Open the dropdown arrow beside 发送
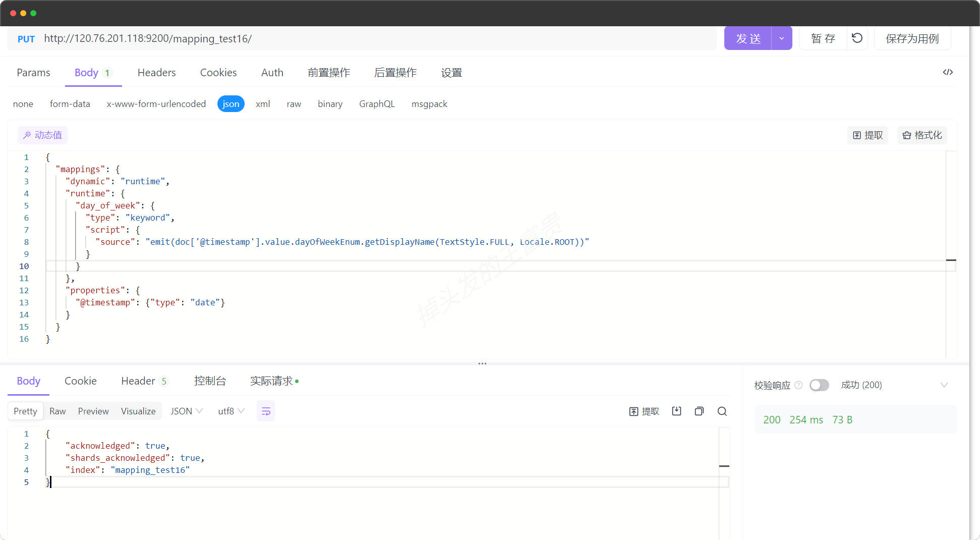 point(782,38)
